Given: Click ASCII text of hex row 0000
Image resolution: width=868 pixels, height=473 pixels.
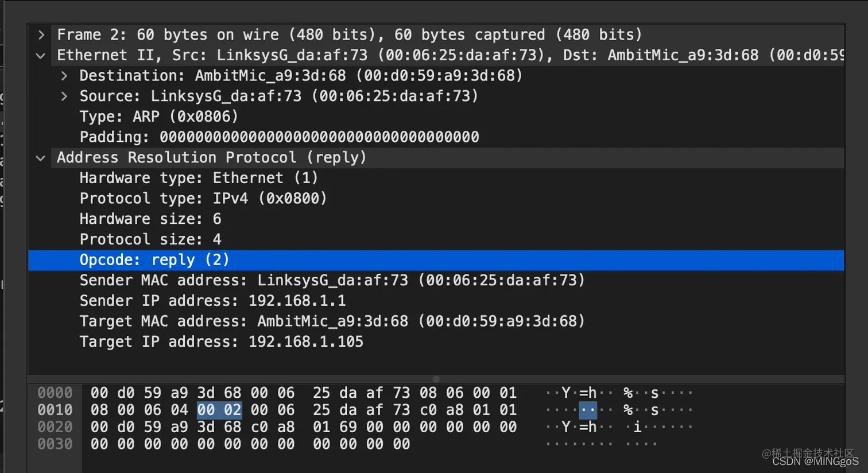Looking at the screenshot, I should click(x=619, y=393).
